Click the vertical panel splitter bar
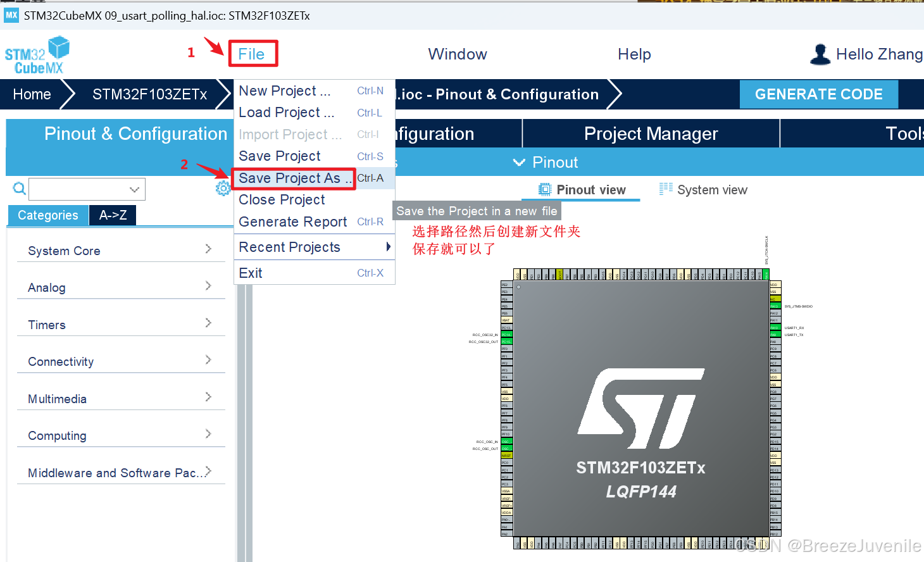 (x=245, y=423)
